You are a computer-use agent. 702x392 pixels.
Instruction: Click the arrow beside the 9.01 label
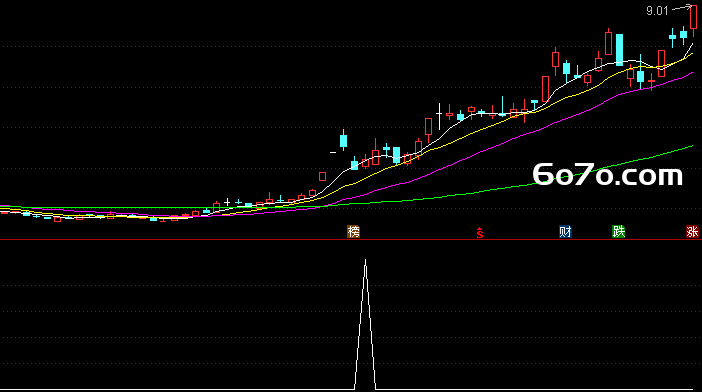click(x=681, y=8)
